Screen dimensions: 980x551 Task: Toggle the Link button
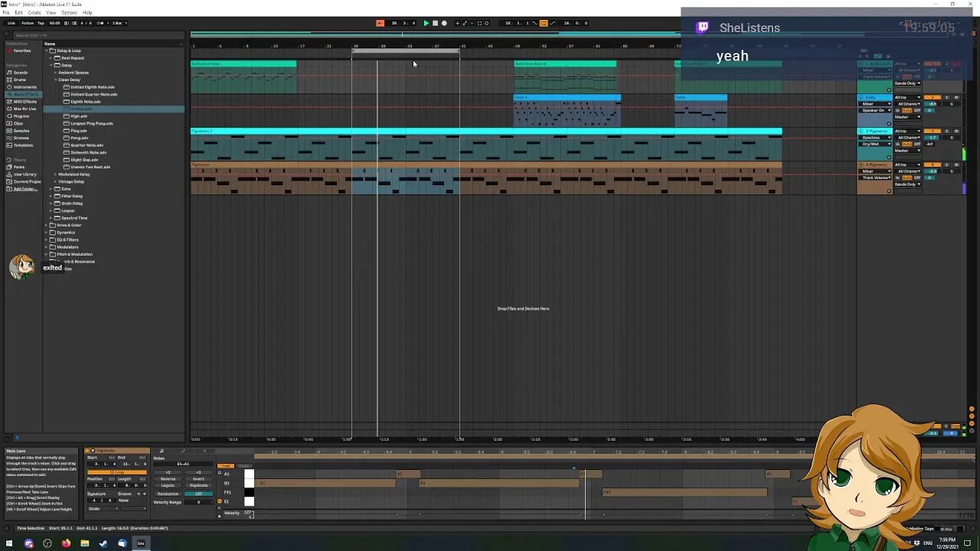pos(11,23)
